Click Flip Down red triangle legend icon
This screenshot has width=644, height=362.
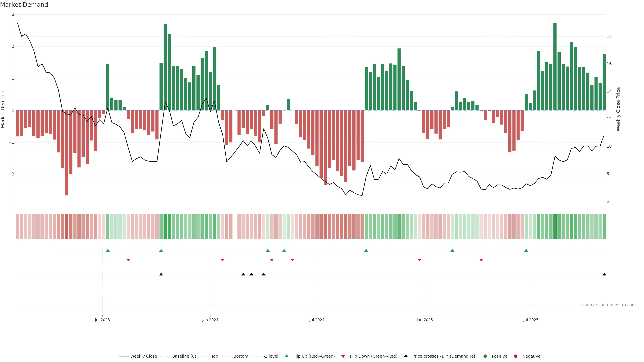(343, 356)
